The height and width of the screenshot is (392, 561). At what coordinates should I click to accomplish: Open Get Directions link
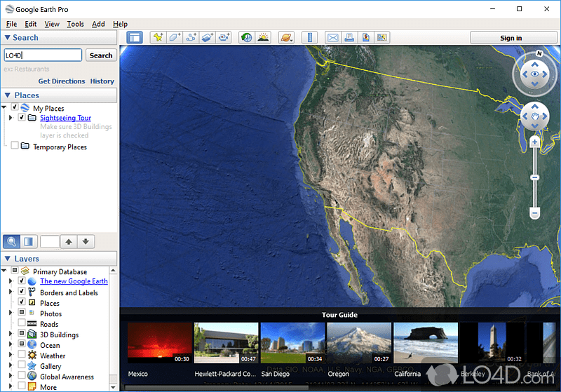click(62, 81)
